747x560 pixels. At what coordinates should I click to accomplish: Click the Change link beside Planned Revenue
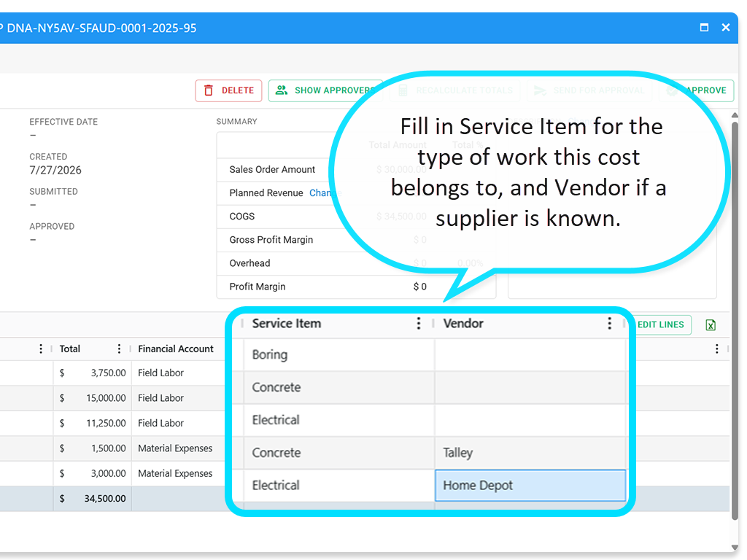point(325,192)
